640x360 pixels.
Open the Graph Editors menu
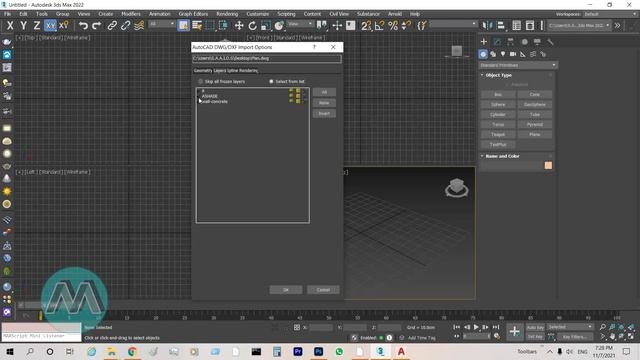click(x=193, y=14)
